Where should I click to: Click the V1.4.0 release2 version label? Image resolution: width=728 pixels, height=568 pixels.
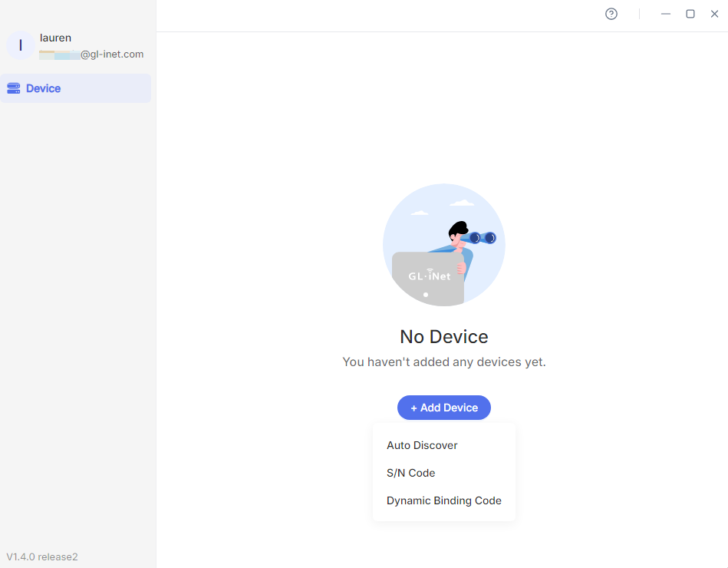[42, 556]
